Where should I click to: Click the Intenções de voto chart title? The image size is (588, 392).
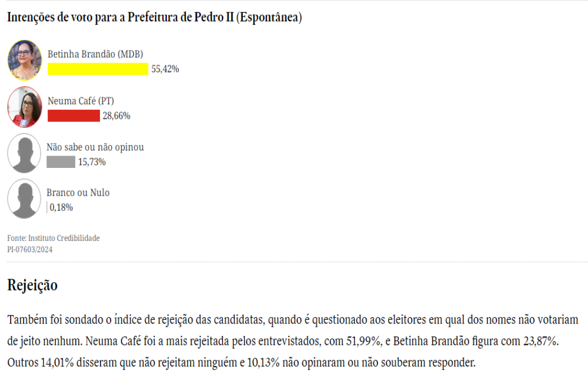click(x=154, y=17)
